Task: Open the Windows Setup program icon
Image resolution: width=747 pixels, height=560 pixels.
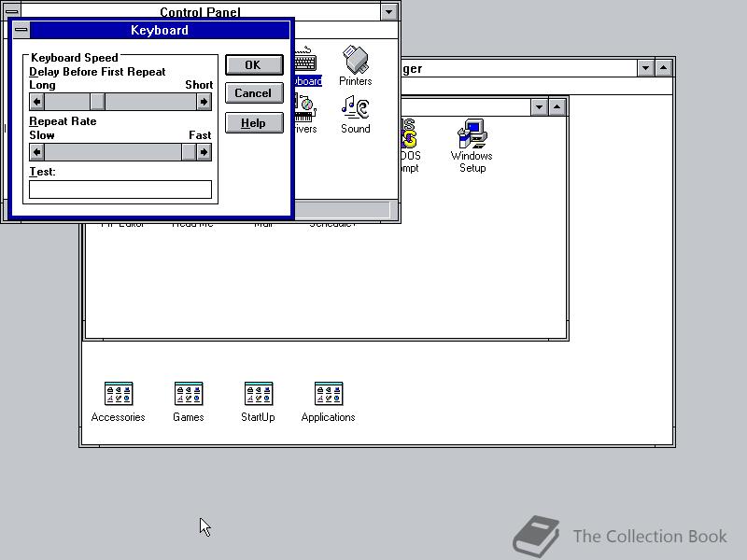Action: pyautogui.click(x=472, y=146)
